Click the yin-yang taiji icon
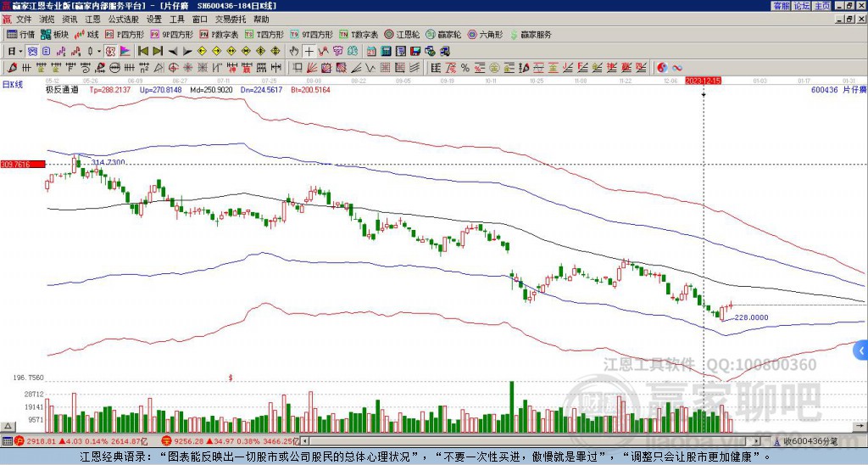Viewport: 868px width, 465px height. [662, 68]
